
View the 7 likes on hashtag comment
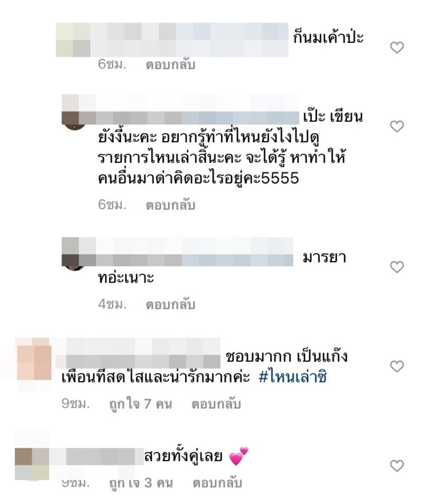[x=141, y=404]
